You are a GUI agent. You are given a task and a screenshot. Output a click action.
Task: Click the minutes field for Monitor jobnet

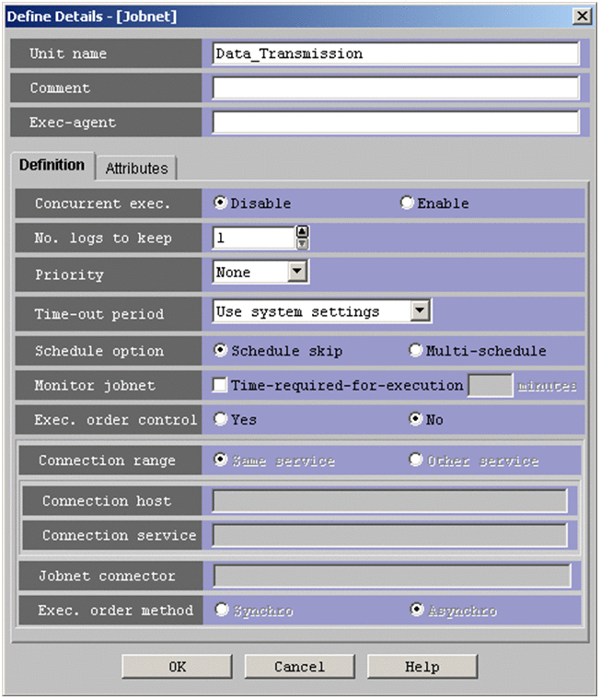coord(491,385)
